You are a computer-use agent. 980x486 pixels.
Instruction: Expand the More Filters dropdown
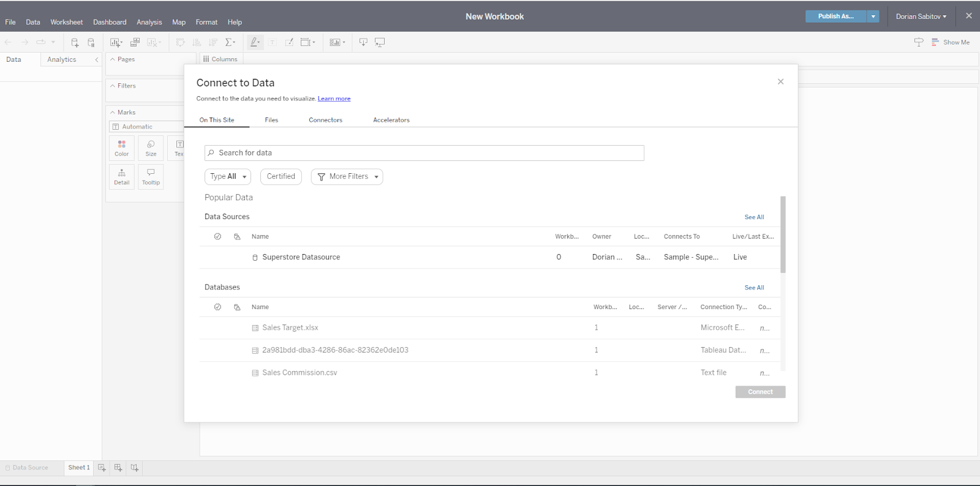pyautogui.click(x=347, y=176)
